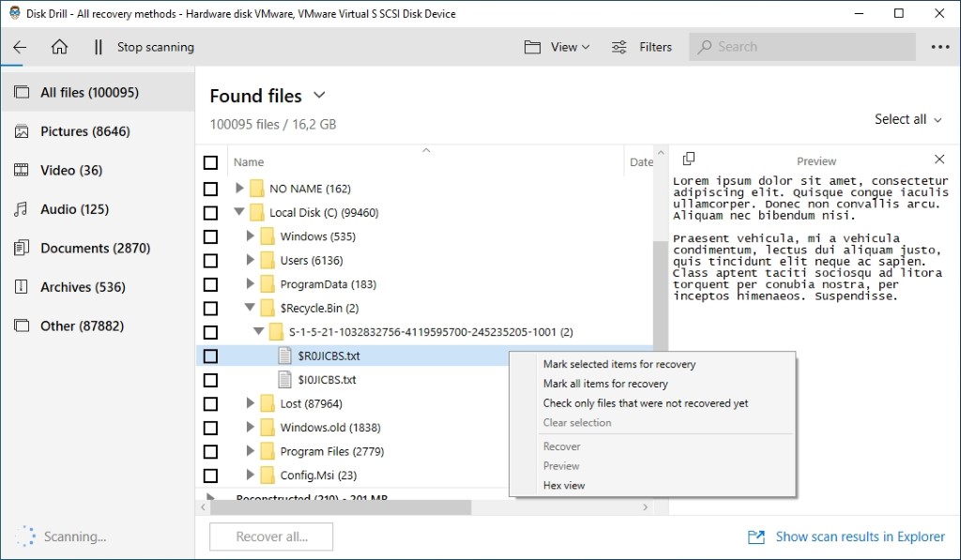Focus the Search input field
This screenshot has width=961, height=560.
coord(802,47)
